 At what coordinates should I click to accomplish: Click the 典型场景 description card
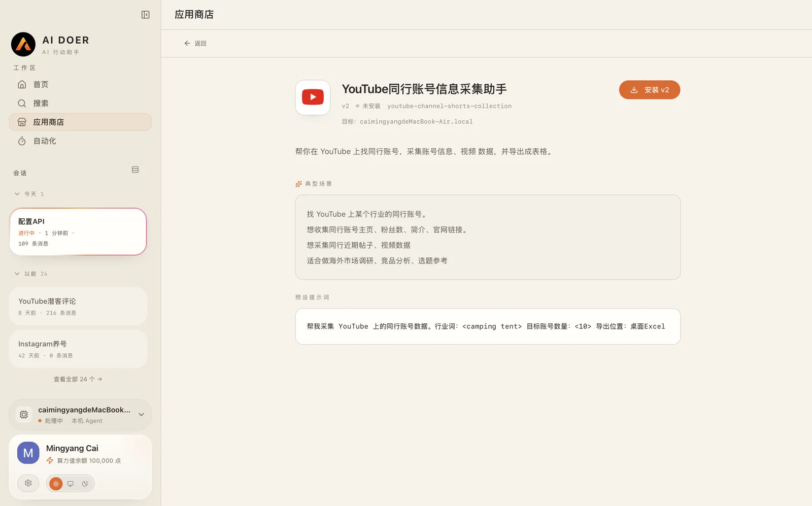488,237
